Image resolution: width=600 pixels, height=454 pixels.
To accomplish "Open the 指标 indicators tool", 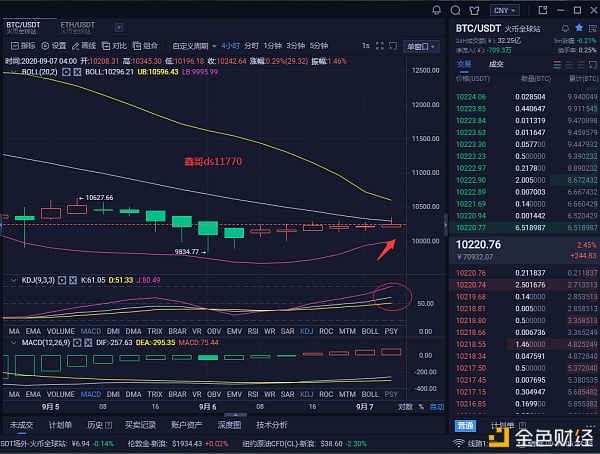I will [x=23, y=46].
